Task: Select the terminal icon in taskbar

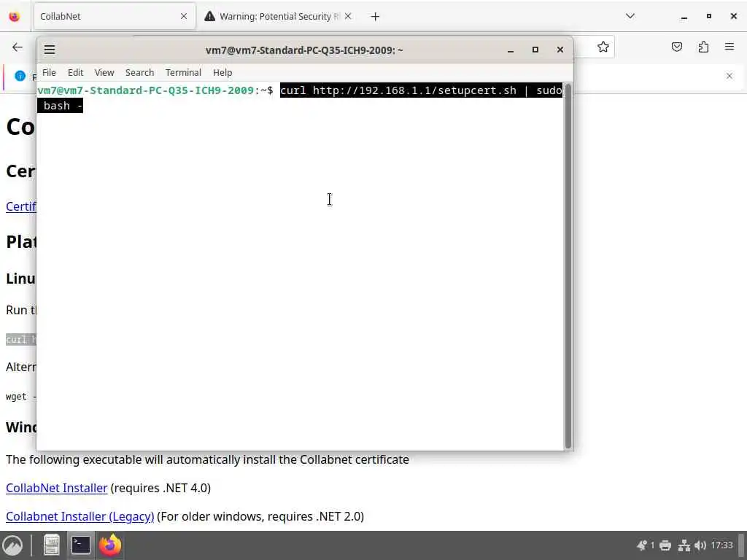Action: 80,545
